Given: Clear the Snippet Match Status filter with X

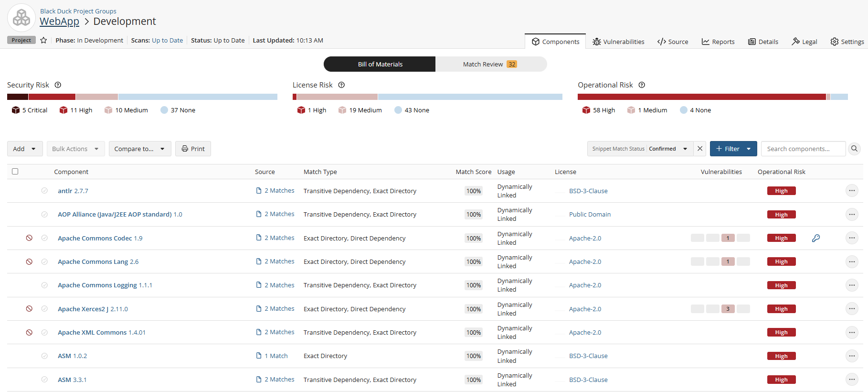Looking at the screenshot, I should tap(700, 149).
